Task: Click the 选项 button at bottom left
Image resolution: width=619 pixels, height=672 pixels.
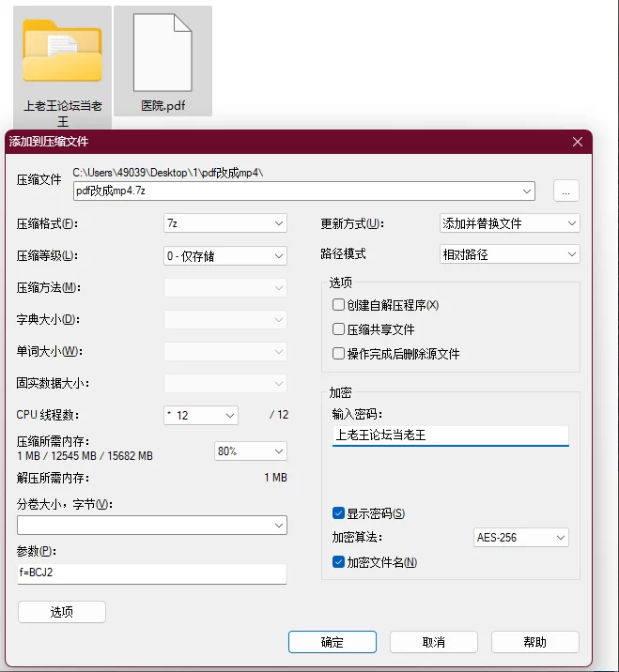Action: tap(62, 612)
